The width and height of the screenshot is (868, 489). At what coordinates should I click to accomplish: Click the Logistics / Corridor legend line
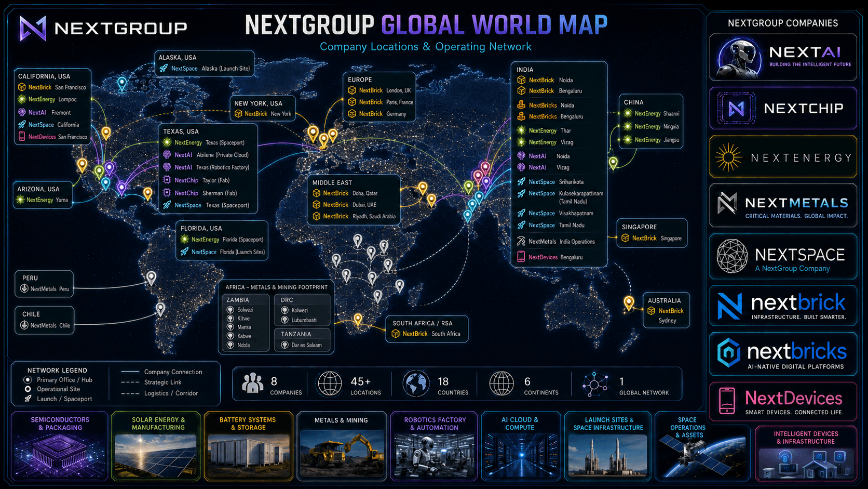click(x=130, y=393)
